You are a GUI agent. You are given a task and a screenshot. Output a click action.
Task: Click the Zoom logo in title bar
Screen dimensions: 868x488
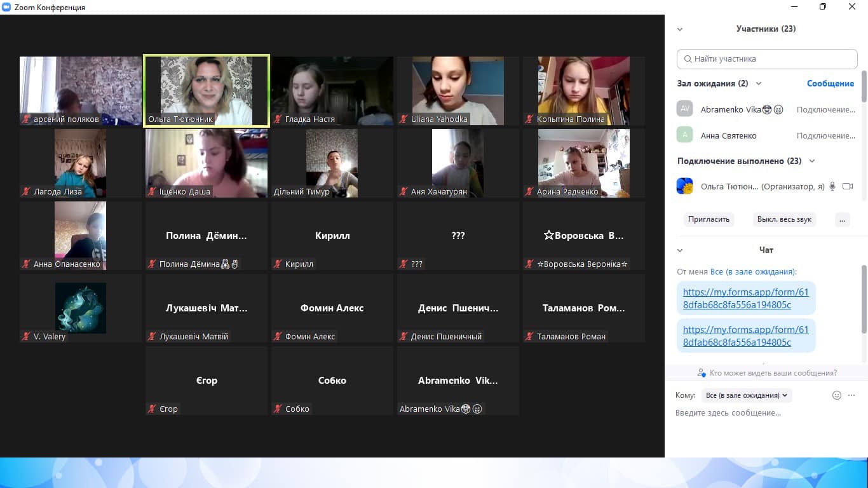tap(7, 7)
